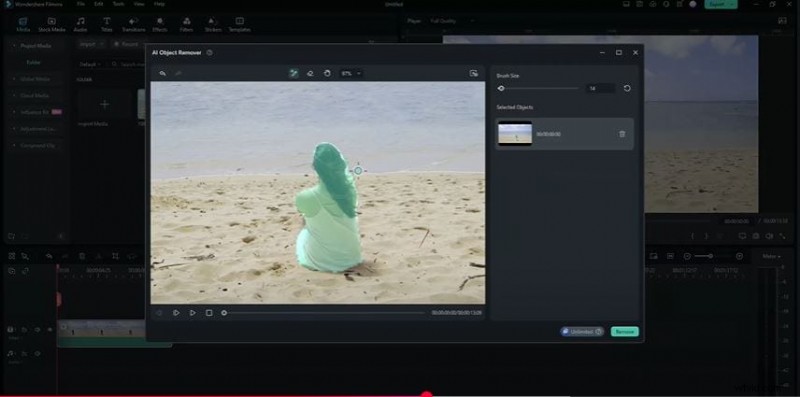800x397 pixels.
Task: Click the Remove button
Action: coord(624,332)
